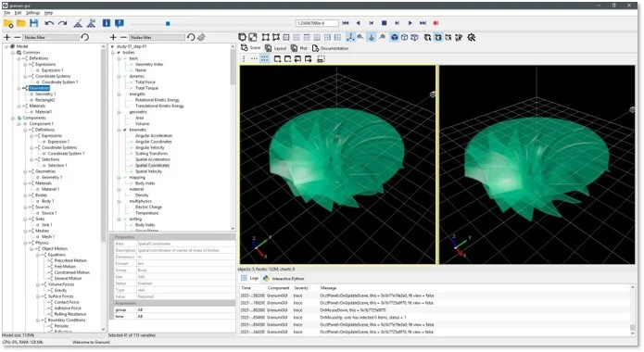
Task: Toggle check for Temperature variable
Action: pyautogui.click(x=132, y=213)
